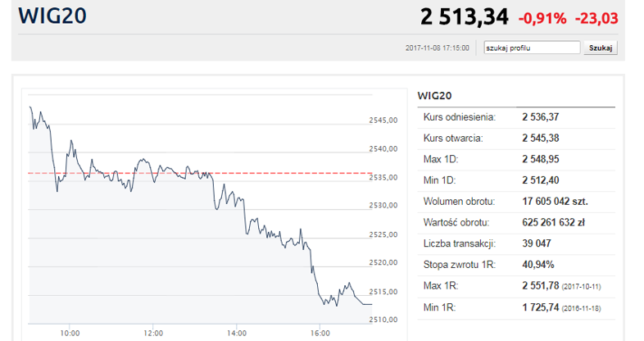Click the Wolumen obrotu value
This screenshot has height=341, width=644.
click(x=555, y=201)
